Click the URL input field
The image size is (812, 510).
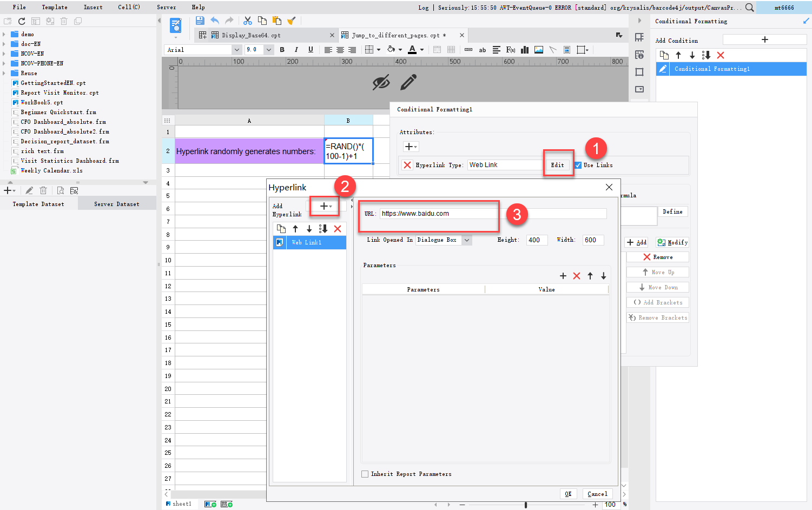pos(493,214)
